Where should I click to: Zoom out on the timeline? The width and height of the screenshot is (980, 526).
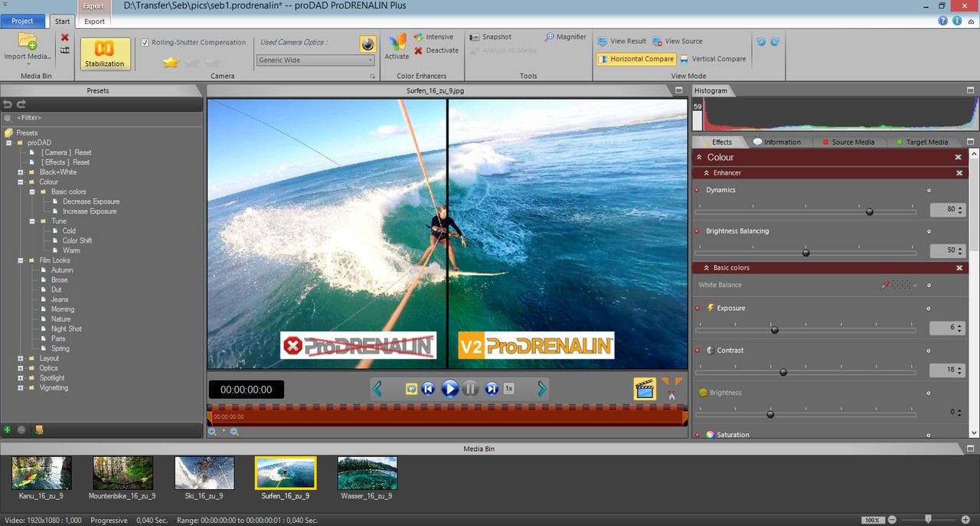tap(234, 432)
